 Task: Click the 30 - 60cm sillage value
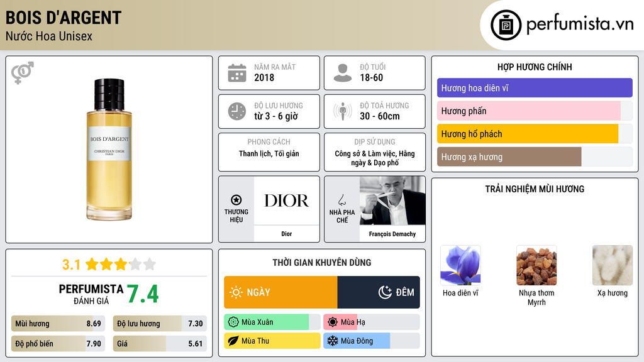[x=379, y=116]
